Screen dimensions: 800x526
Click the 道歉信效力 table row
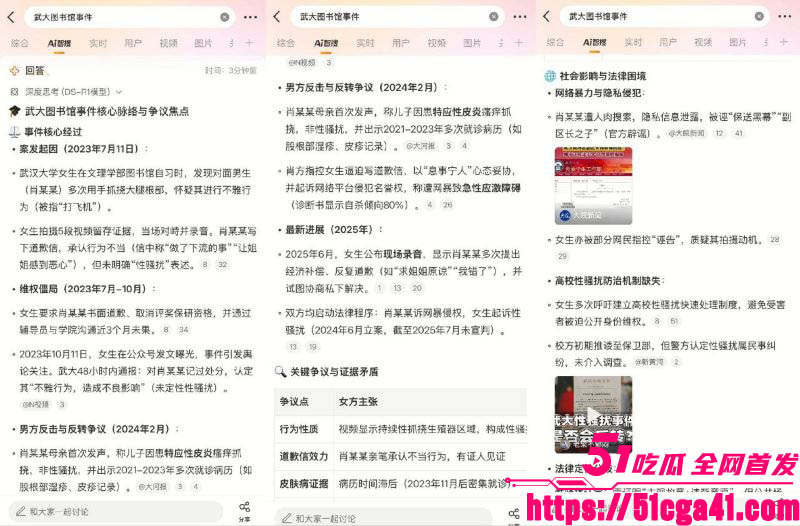pos(401,456)
